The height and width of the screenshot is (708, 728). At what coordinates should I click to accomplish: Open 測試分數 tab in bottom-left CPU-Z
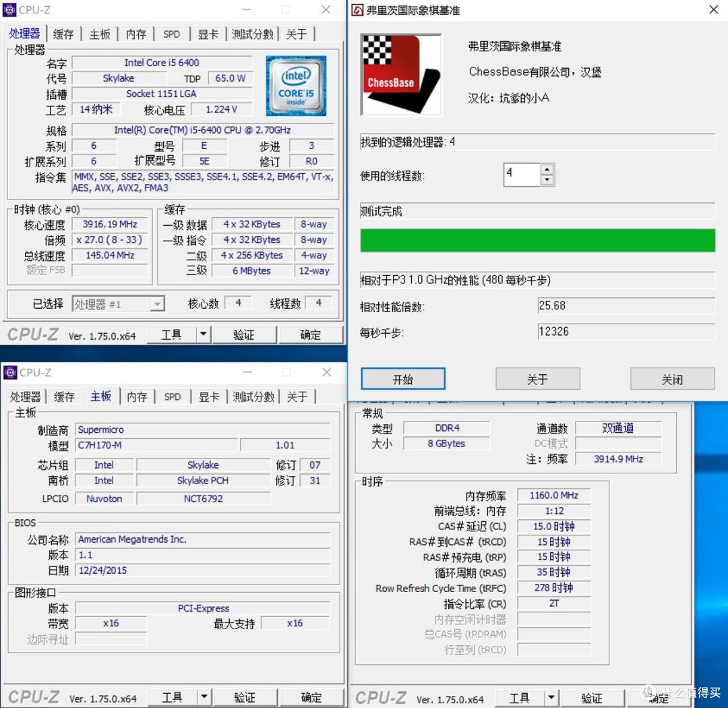point(253,396)
